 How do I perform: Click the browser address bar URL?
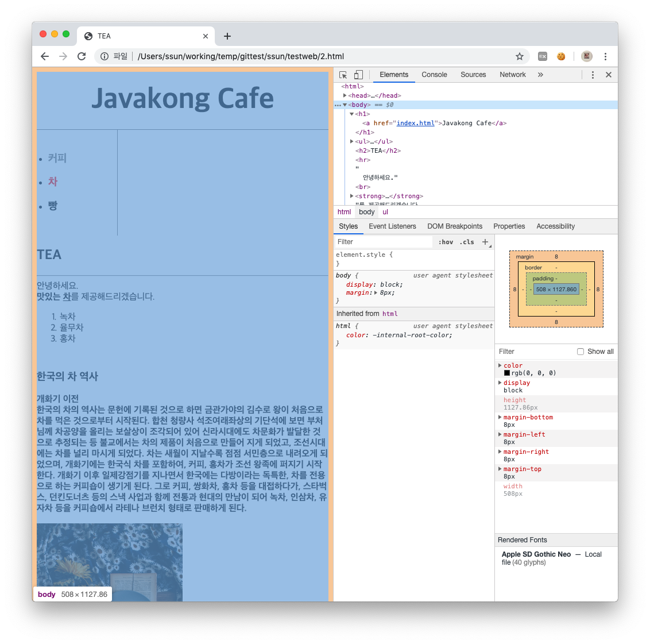241,56
